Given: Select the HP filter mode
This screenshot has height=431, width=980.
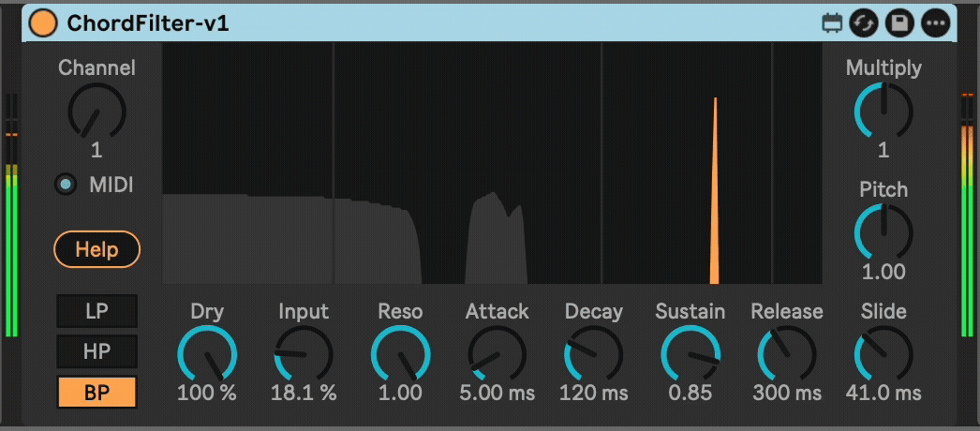Looking at the screenshot, I should pyautogui.click(x=97, y=352).
